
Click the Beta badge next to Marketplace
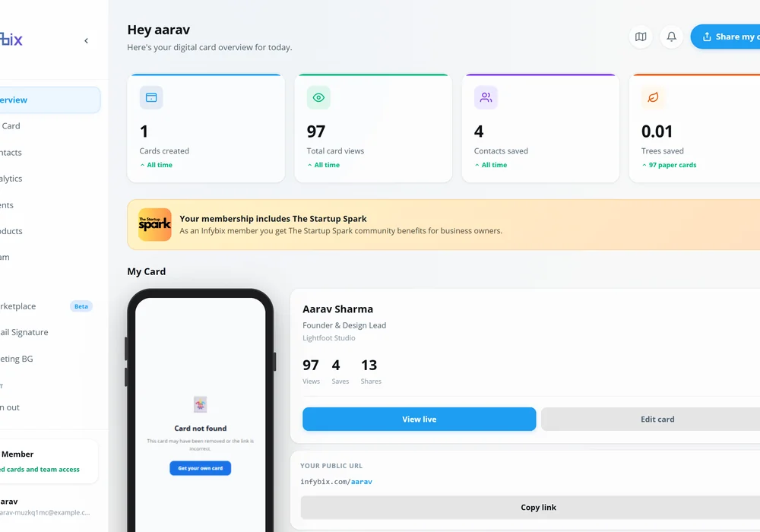[x=81, y=306]
